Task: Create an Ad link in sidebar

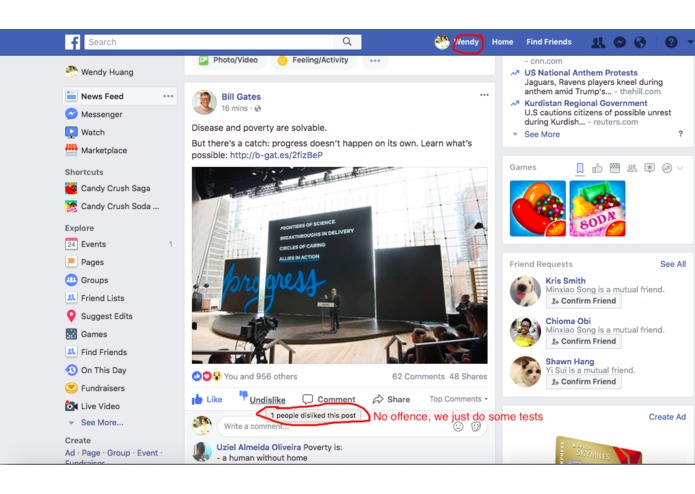Action: [70, 453]
